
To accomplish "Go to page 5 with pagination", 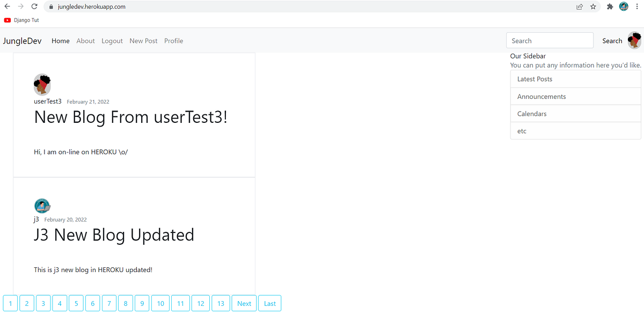I will point(76,303).
